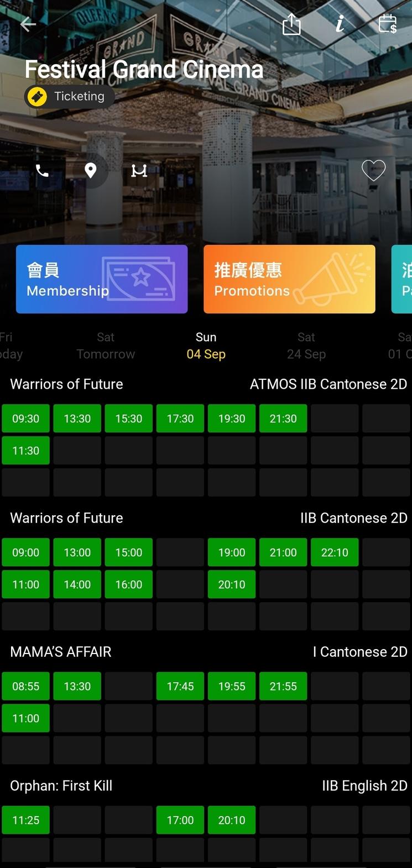Viewport: 412px width, 868px height.
Task: Call the cinema via phone icon
Action: (42, 171)
